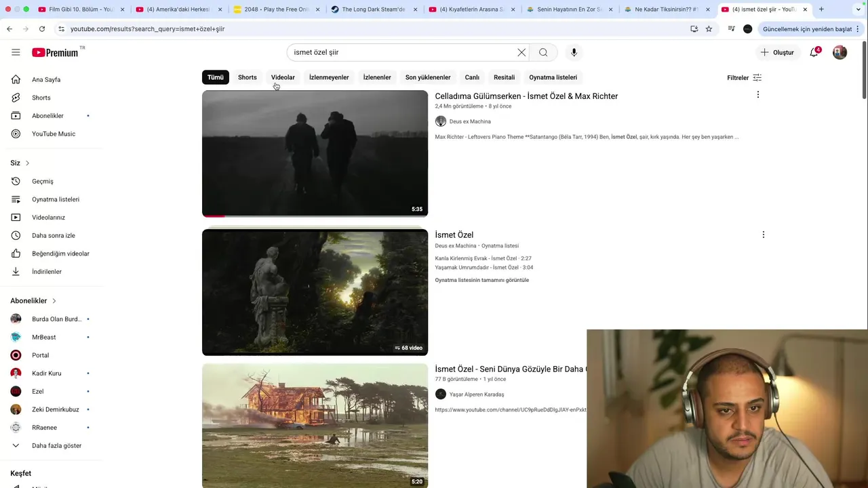The height and width of the screenshot is (488, 868).
Task: Select the İzlenenler filter chip
Action: pyautogui.click(x=377, y=77)
